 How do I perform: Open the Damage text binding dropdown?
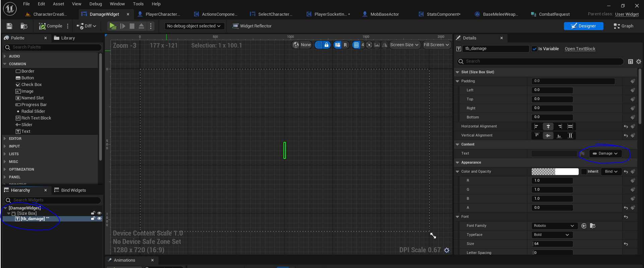tap(605, 154)
